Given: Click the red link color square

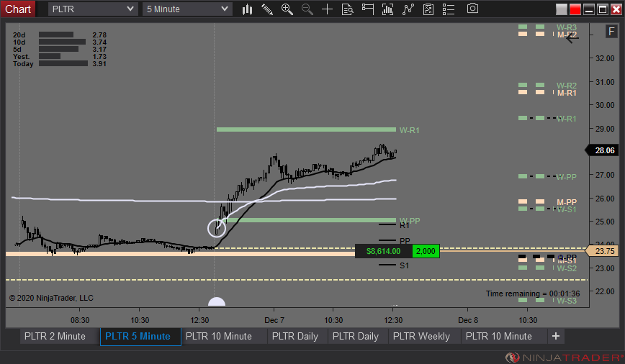Looking at the screenshot, I should pyautogui.click(x=575, y=9).
